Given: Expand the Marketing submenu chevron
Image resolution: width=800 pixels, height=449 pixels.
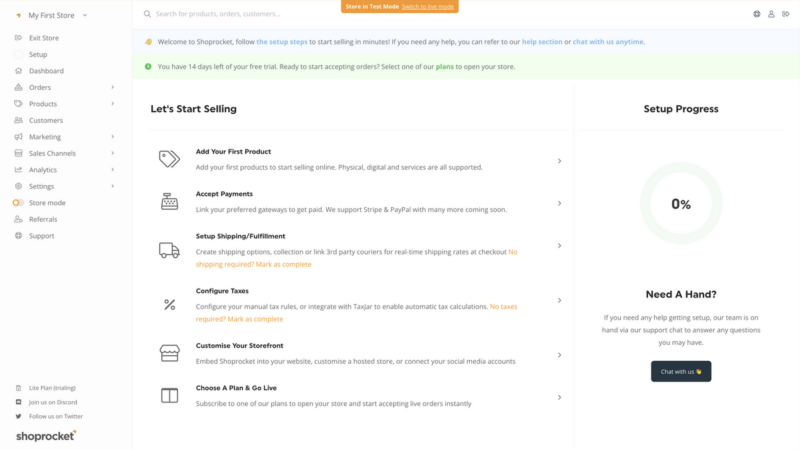Looking at the screenshot, I should tap(112, 137).
